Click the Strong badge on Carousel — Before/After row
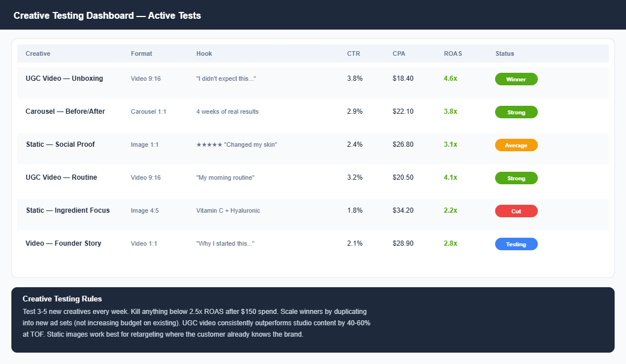 [516, 112]
